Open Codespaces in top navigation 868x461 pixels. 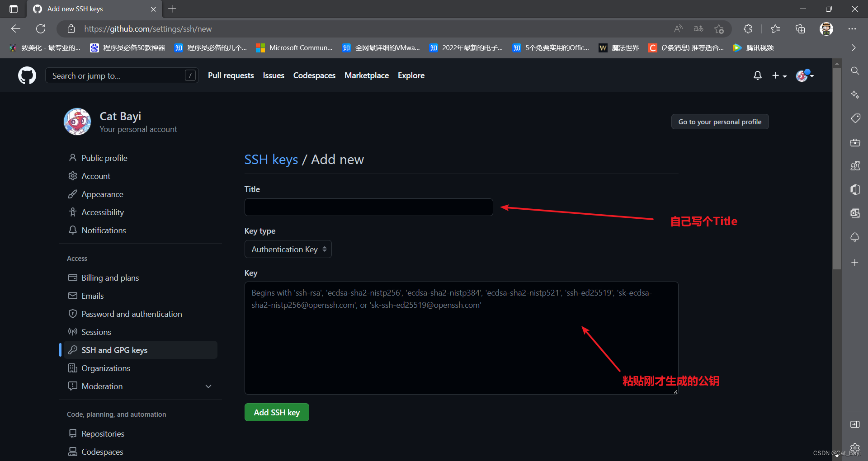[314, 75]
